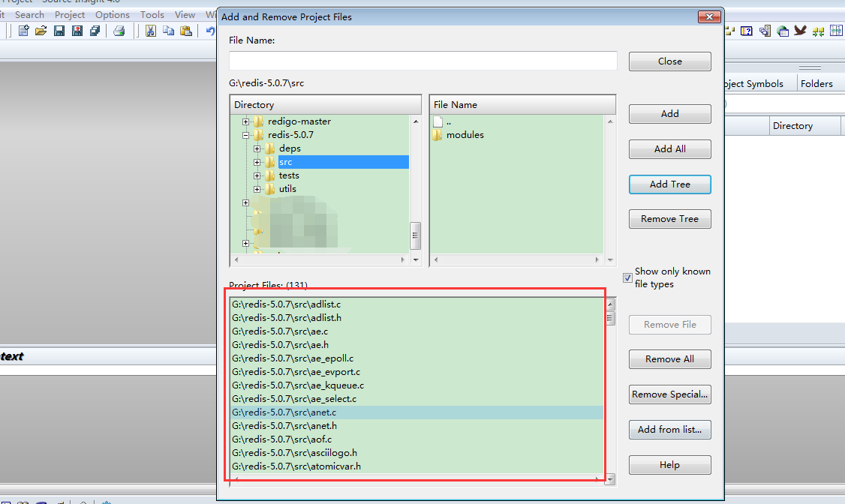
Task: Select the src folder in tree
Action: tap(343, 162)
